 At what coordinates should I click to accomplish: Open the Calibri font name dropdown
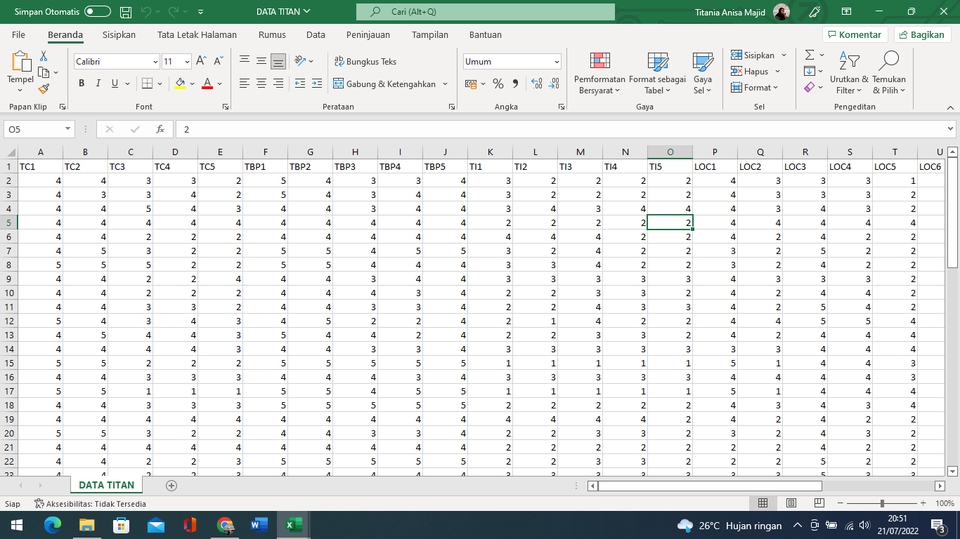click(x=155, y=62)
